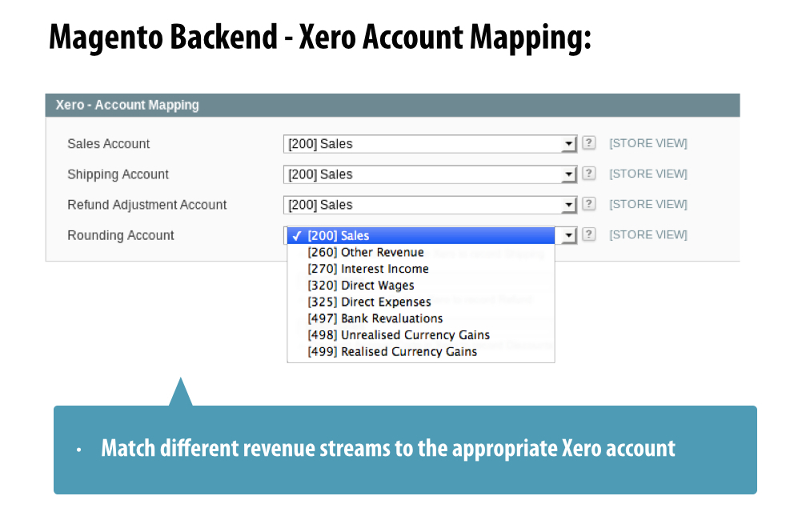
Task: Open the Sales Account dropdown
Action: (430, 144)
